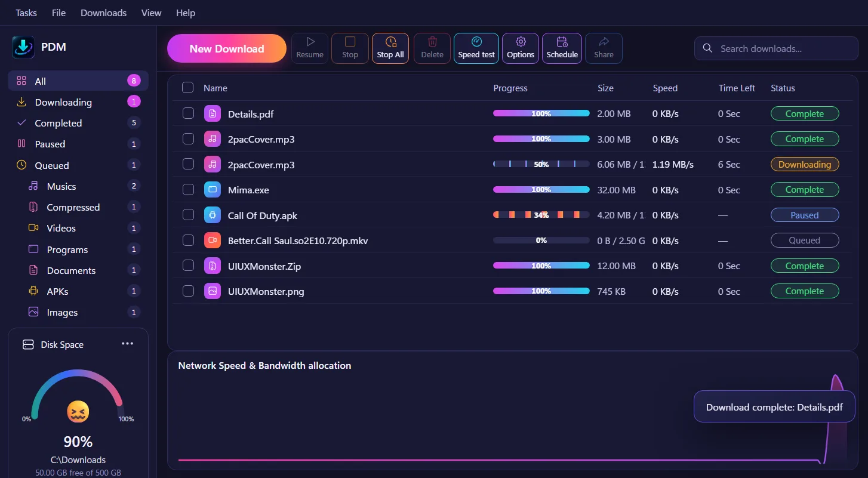The image size is (868, 478).
Task: Click the Search downloads field
Action: 776,48
